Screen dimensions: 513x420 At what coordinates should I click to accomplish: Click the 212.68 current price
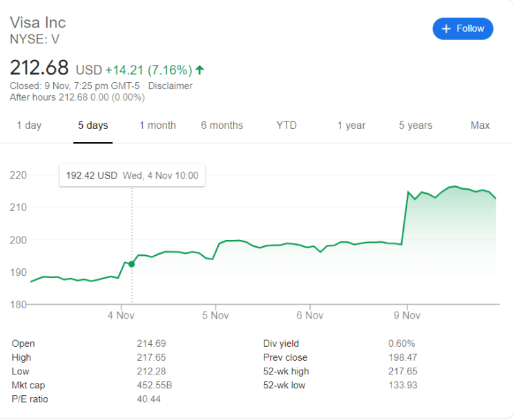(39, 68)
